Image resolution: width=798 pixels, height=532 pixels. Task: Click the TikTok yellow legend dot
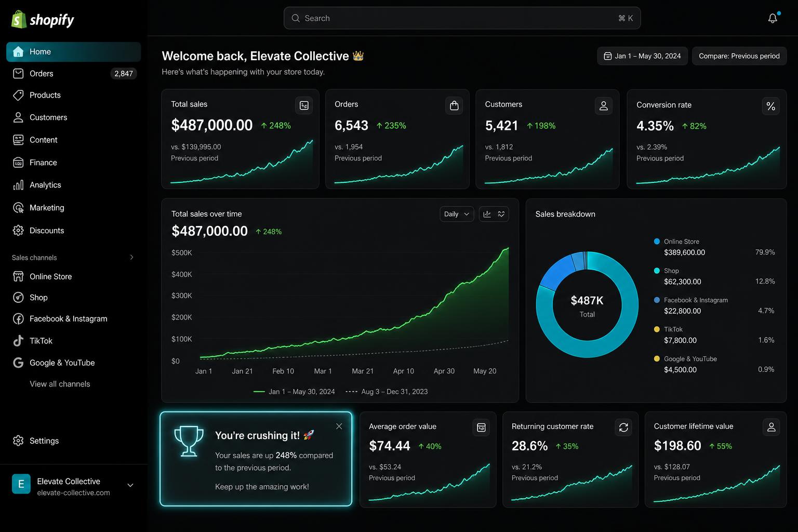tap(657, 329)
